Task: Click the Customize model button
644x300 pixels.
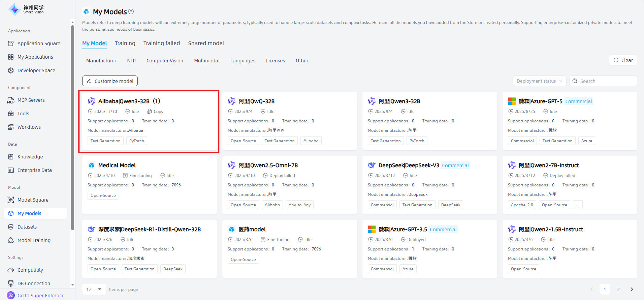Action: click(110, 81)
